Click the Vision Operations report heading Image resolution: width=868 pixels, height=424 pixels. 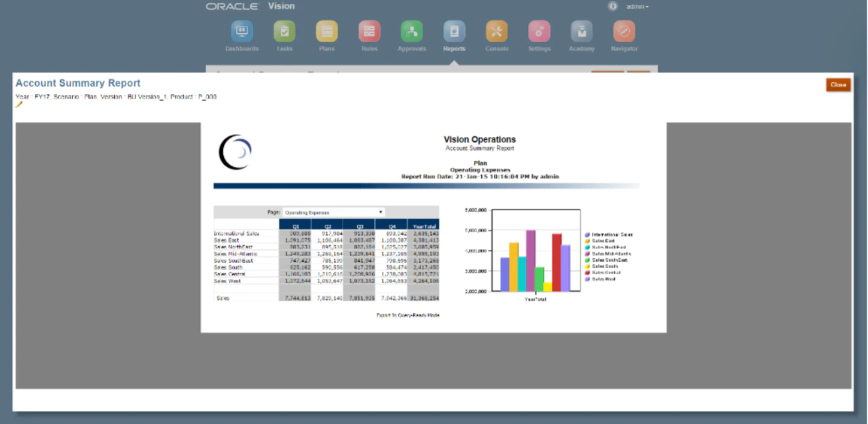coord(480,140)
